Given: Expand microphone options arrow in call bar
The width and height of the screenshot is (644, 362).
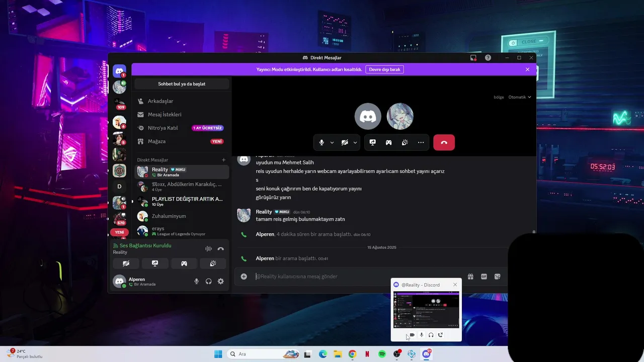Looking at the screenshot, I should coord(332,143).
